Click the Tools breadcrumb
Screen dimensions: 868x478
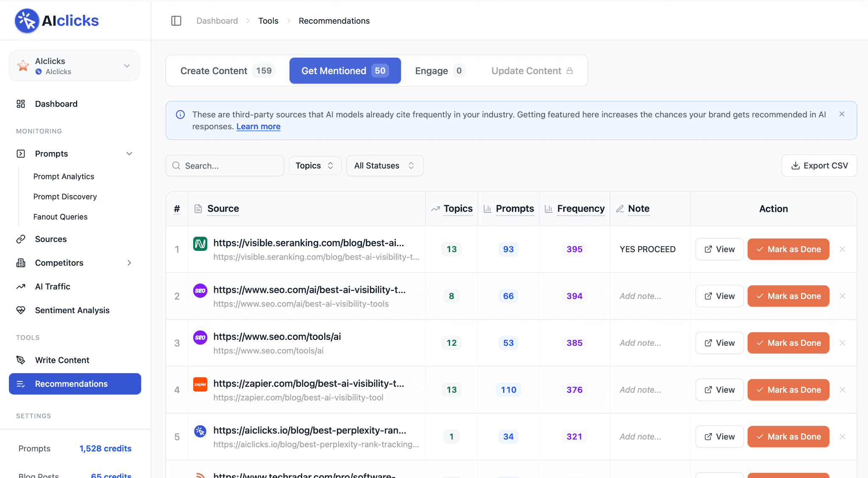click(x=268, y=21)
